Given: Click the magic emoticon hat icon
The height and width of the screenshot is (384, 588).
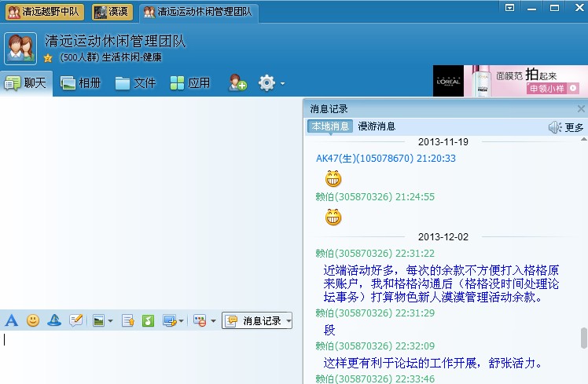Looking at the screenshot, I should pyautogui.click(x=54, y=320).
